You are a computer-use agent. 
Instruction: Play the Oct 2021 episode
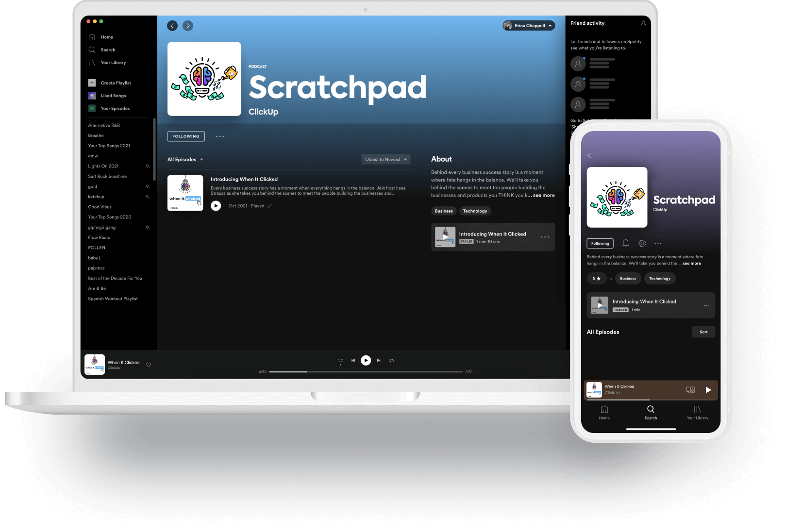[216, 206]
